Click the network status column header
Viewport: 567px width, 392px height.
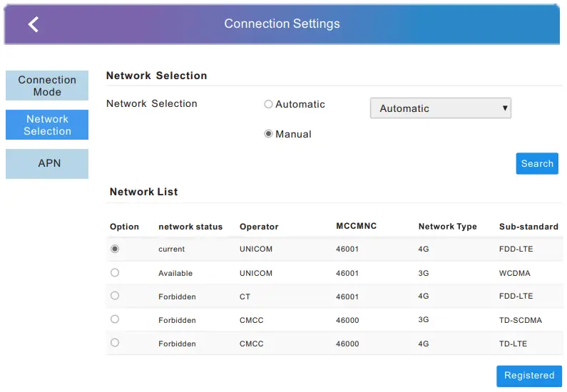coord(190,227)
